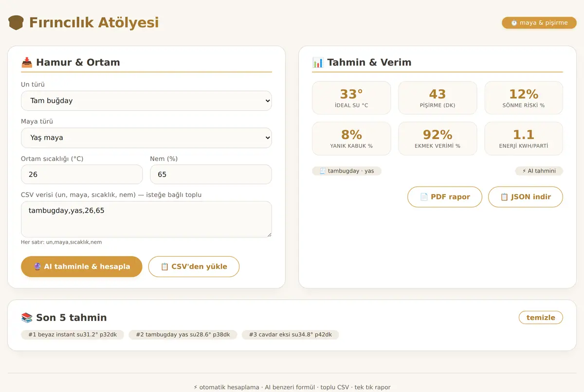Focus the Nem (%) input field
The width and height of the screenshot is (584, 392).
(x=211, y=174)
